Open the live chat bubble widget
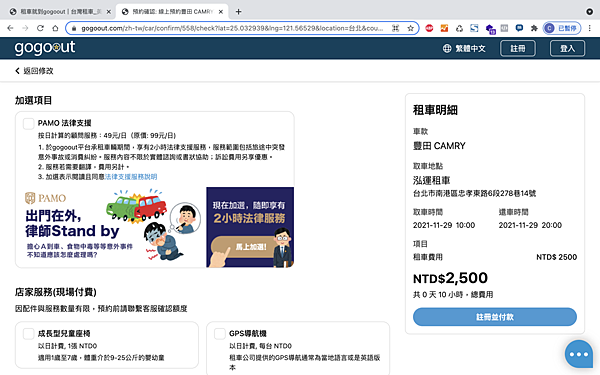The height and width of the screenshot is (375, 600). 579,354
